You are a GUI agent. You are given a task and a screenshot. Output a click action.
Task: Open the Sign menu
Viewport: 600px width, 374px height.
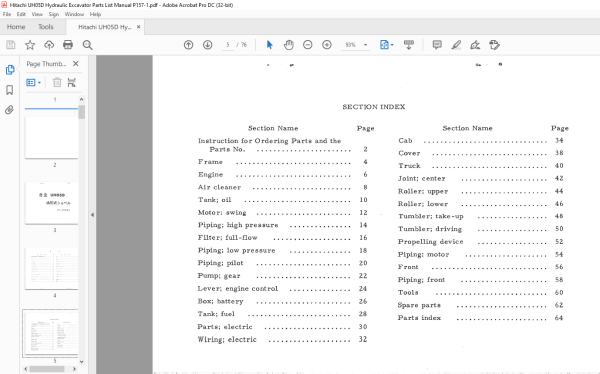tap(54, 14)
